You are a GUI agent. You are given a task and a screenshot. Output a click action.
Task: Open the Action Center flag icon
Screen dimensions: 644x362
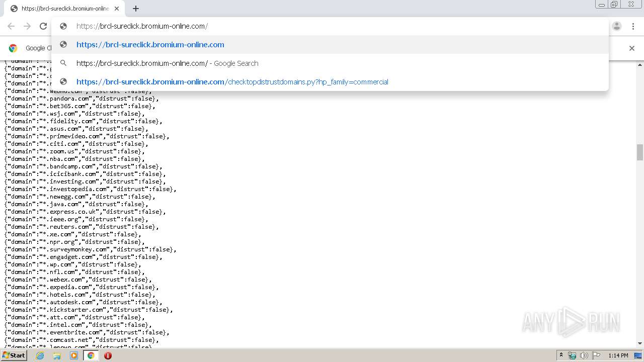[x=596, y=355]
